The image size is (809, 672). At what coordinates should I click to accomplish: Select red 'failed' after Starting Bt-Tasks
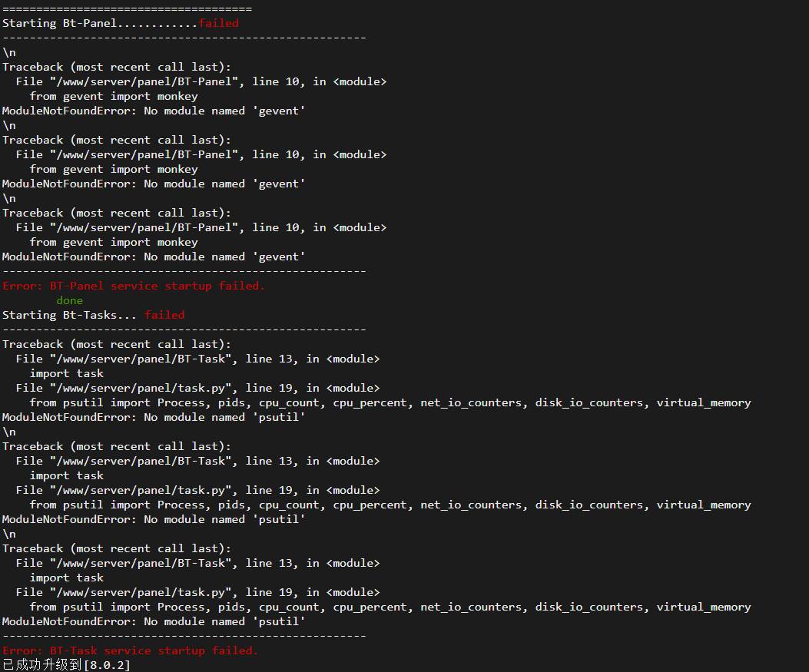click(x=164, y=315)
